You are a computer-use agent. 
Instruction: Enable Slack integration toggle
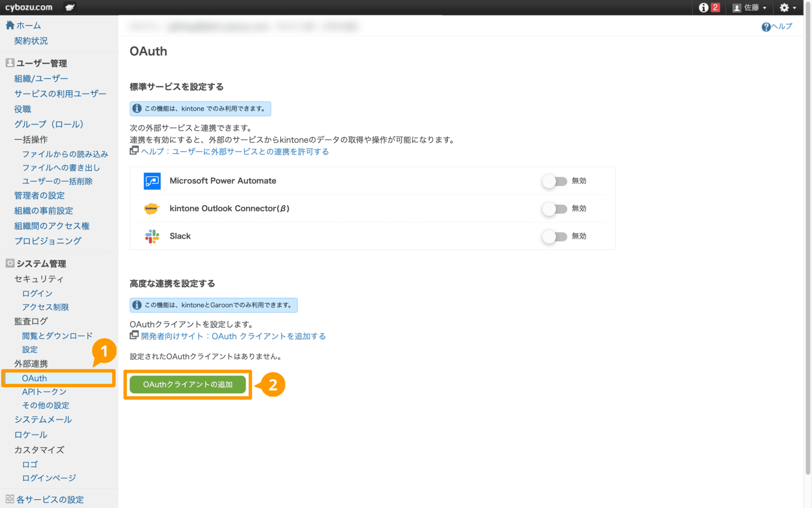pyautogui.click(x=554, y=237)
